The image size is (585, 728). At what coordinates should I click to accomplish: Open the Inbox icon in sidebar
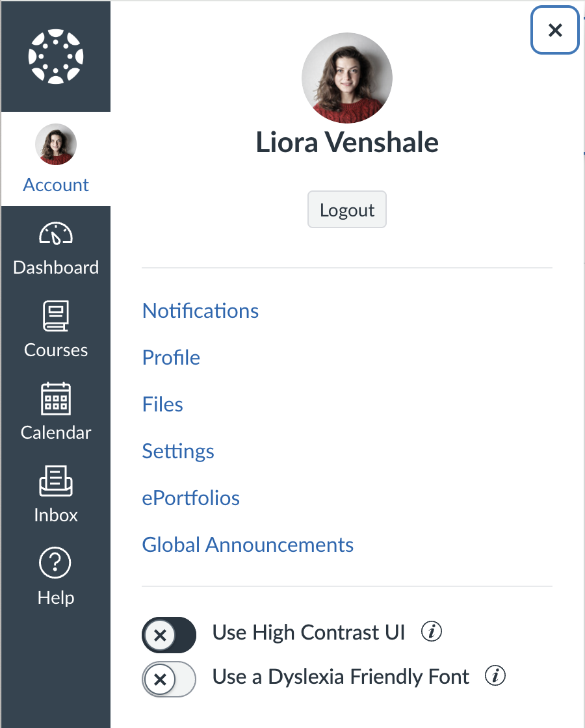pos(56,482)
